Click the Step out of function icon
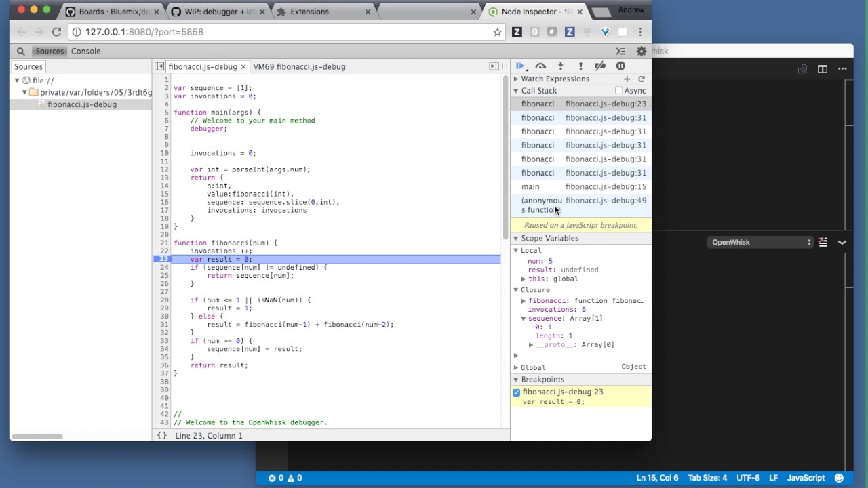The image size is (868, 488). pos(580,66)
